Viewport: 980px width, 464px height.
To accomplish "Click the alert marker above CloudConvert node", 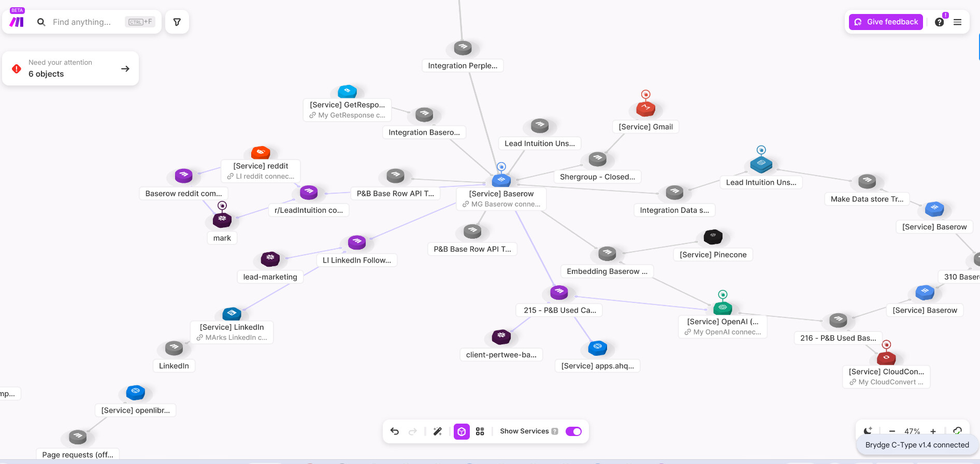I will [886, 344].
